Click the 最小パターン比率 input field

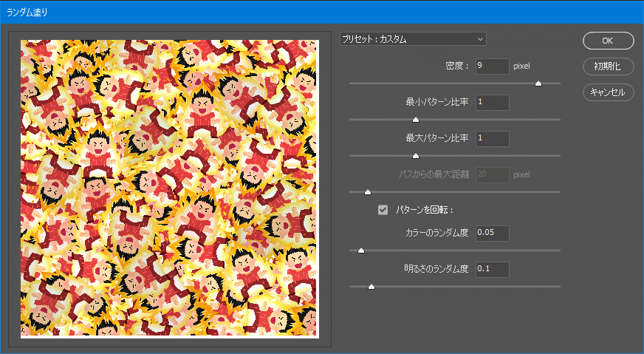click(x=493, y=103)
